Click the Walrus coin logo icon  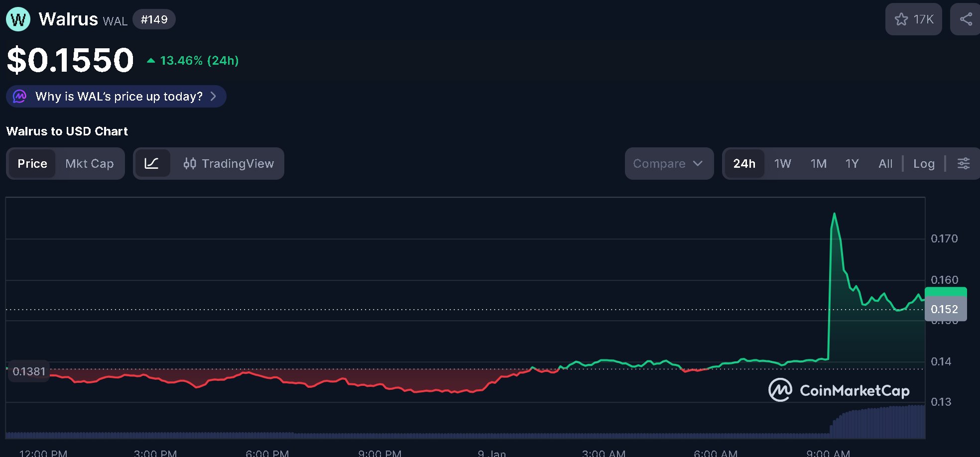pos(18,19)
